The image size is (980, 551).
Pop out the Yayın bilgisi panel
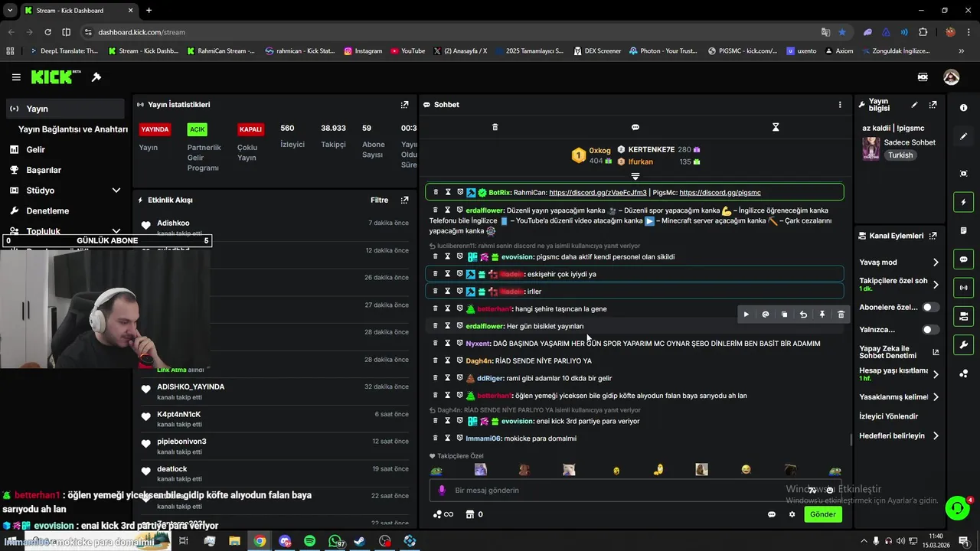[933, 105]
